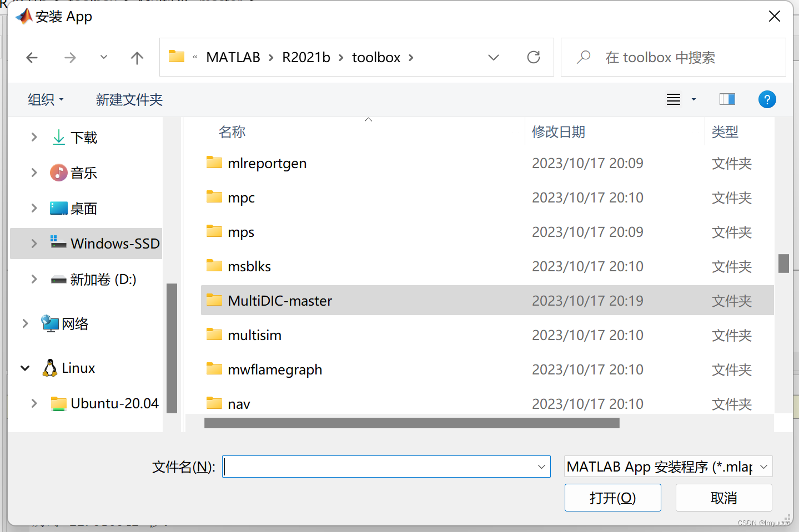Close the 安装 App dialog

point(775,16)
